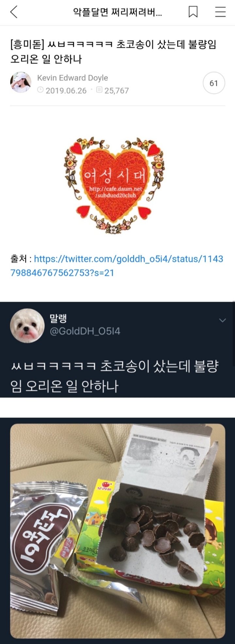The width and height of the screenshot is (235, 644).
Task: Bookmark this post with the bookmark icon
Action: point(193,12)
